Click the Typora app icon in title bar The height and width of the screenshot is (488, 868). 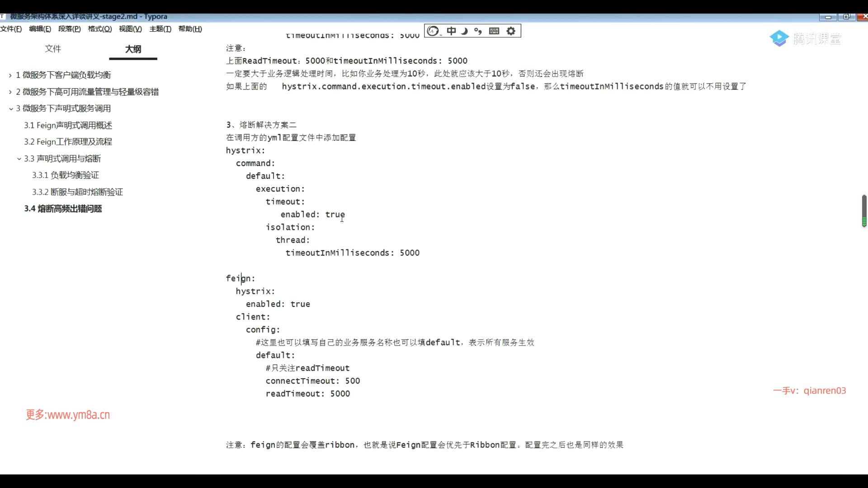click(x=3, y=16)
